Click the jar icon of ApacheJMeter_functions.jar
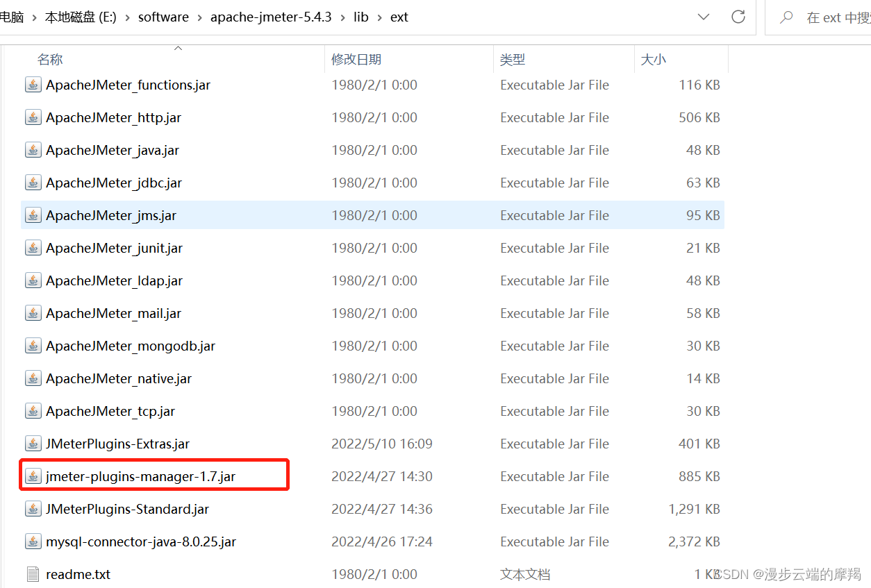 [x=33, y=85]
